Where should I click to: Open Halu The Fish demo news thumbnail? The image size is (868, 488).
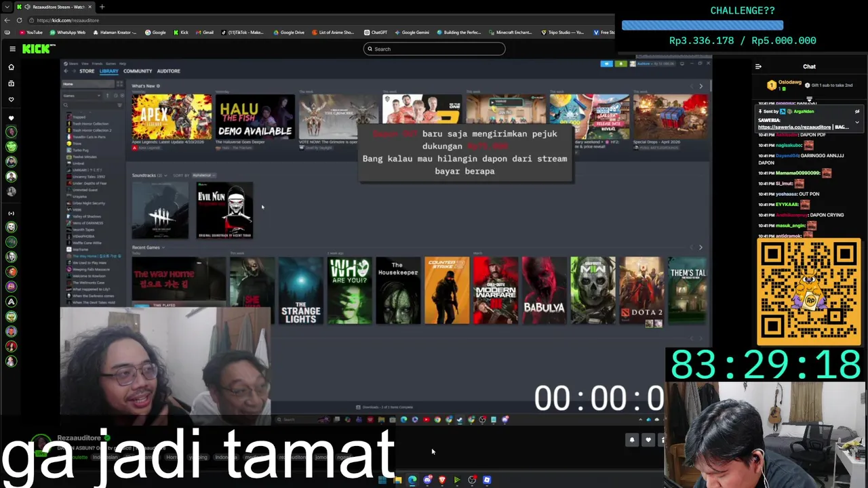tap(255, 117)
